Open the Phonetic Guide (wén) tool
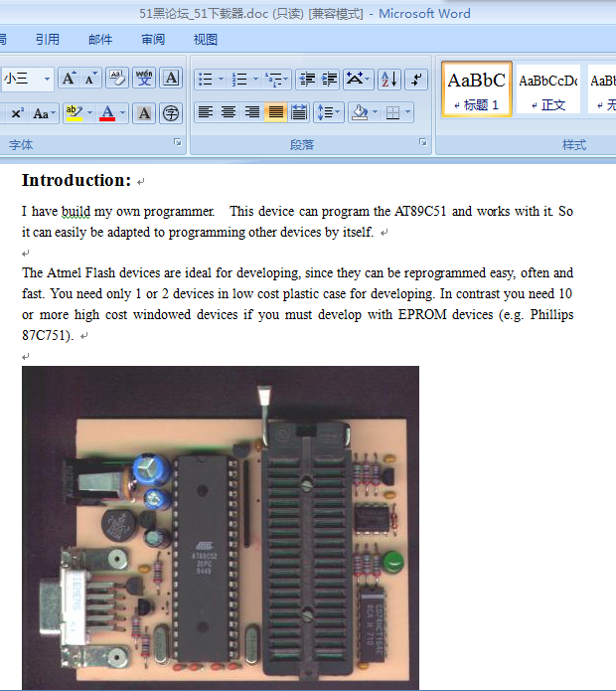616x691 pixels. (x=144, y=79)
